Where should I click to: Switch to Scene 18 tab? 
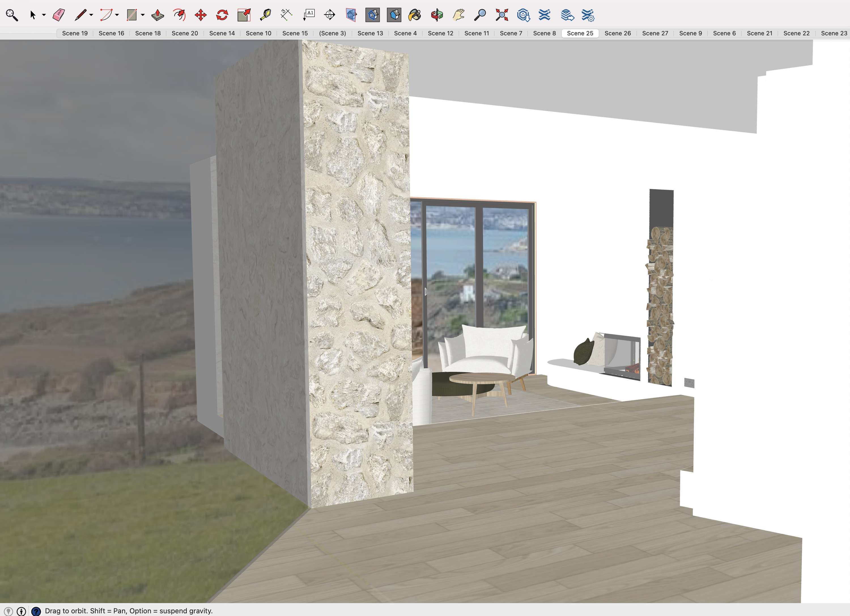(x=148, y=33)
